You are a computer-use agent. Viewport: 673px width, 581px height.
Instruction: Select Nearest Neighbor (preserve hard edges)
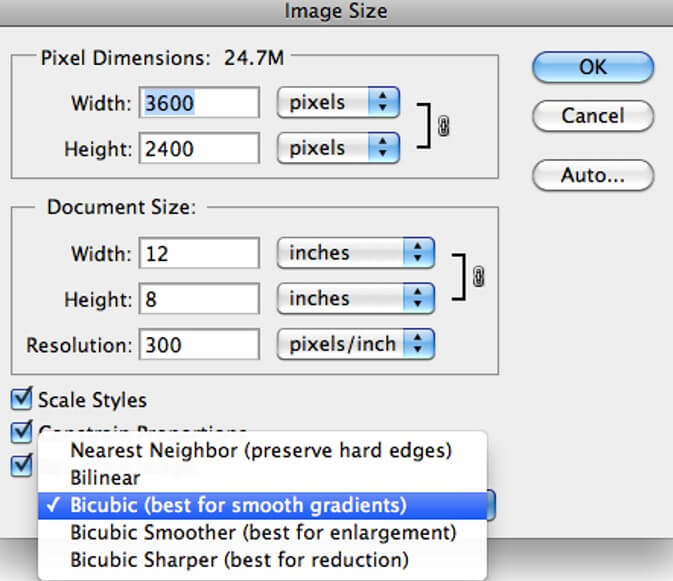262,451
